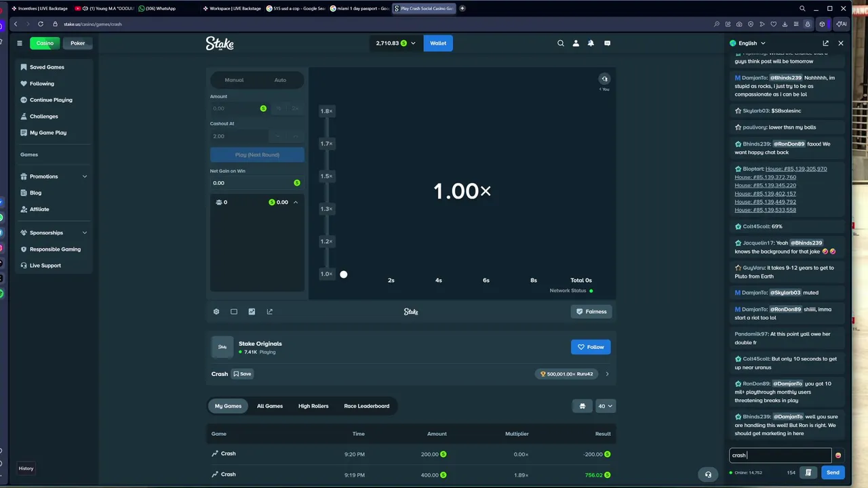The height and width of the screenshot is (488, 868).
Task: Open the notifications bell icon
Action: pyautogui.click(x=591, y=43)
